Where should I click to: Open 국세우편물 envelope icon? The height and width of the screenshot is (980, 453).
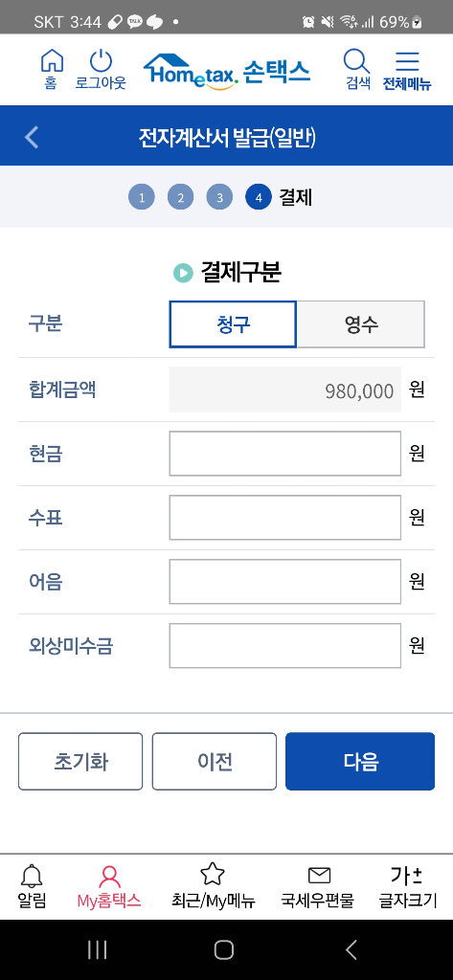point(319,876)
